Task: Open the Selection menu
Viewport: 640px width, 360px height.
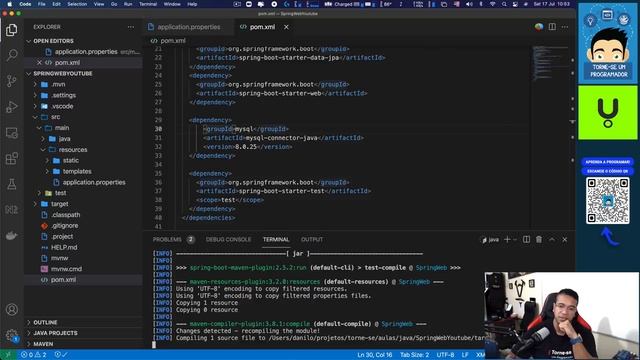Action: pyautogui.click(x=77, y=4)
